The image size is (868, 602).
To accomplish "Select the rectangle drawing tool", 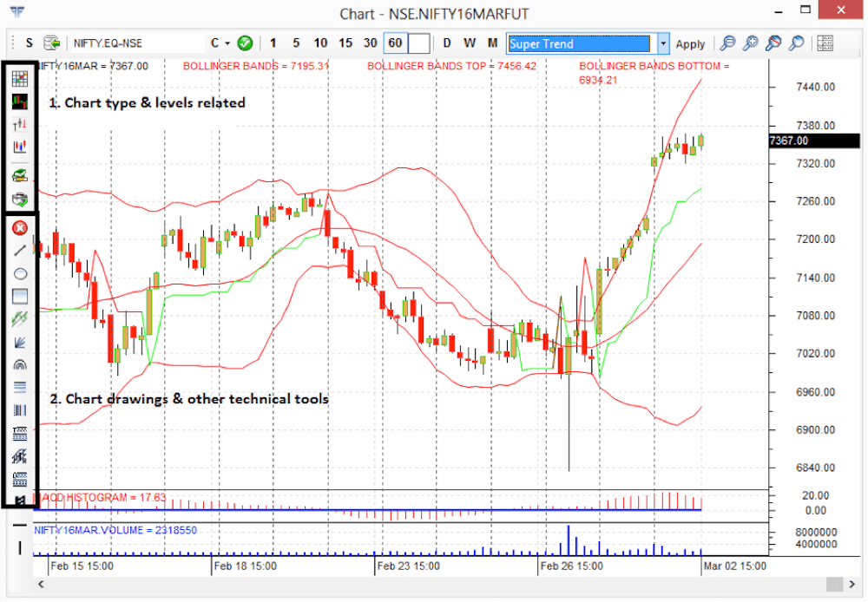I will (20, 296).
